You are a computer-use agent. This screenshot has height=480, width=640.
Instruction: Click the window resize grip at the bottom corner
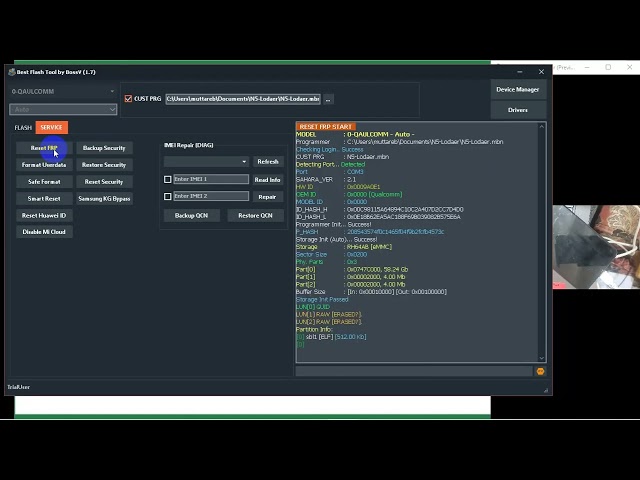[x=546, y=391]
